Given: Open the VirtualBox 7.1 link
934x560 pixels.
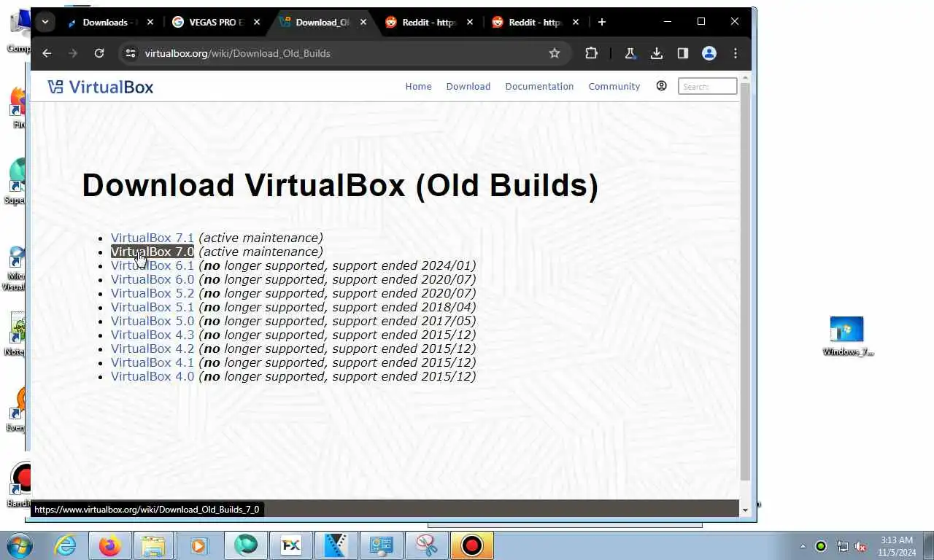Looking at the screenshot, I should pos(153,238).
